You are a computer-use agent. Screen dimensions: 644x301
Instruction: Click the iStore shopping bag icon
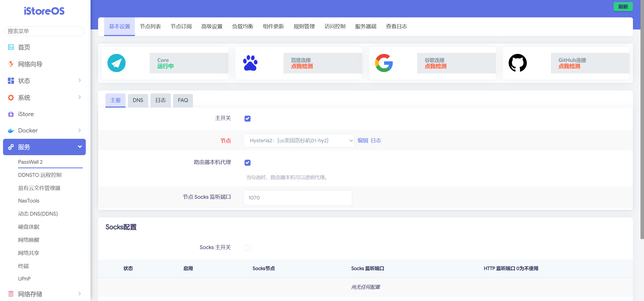[x=11, y=114]
